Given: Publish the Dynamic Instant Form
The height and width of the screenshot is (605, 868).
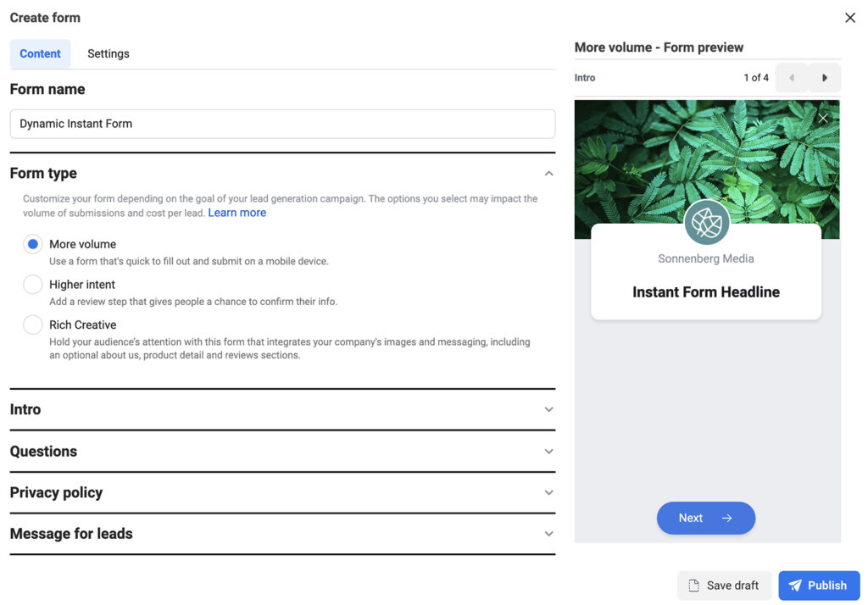Looking at the screenshot, I should click(x=819, y=585).
